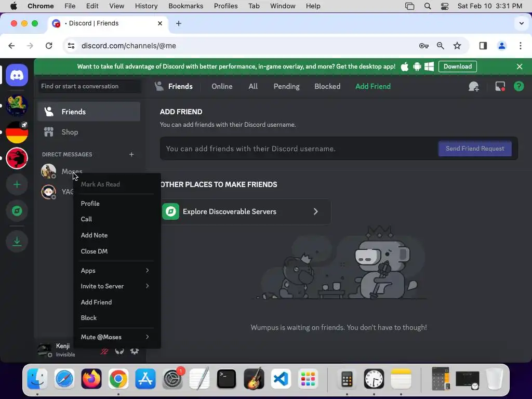Click Send Friend Request button

[x=475, y=149]
